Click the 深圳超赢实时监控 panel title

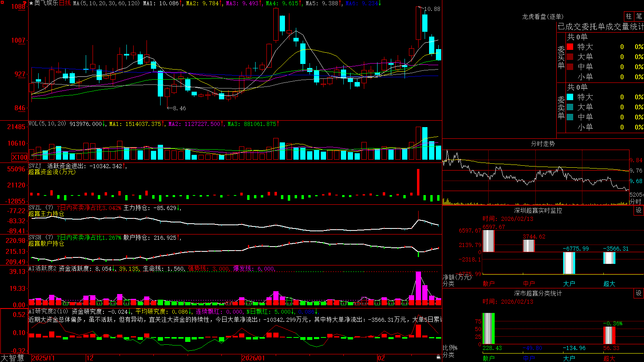(538, 210)
